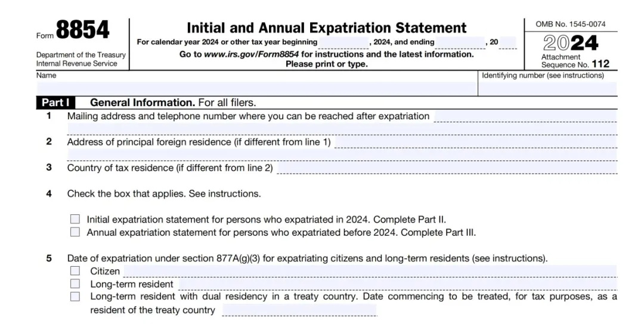The width and height of the screenshot is (644, 324).
Task: Focus the Identifying number field
Action: point(548,88)
